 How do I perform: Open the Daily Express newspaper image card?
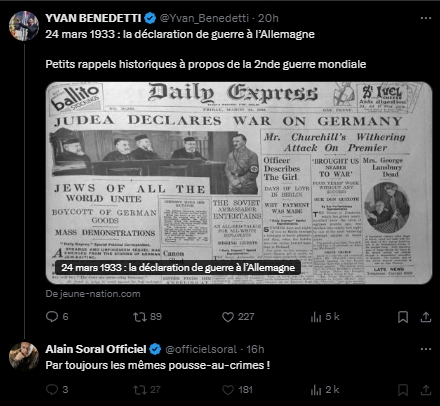point(239,183)
